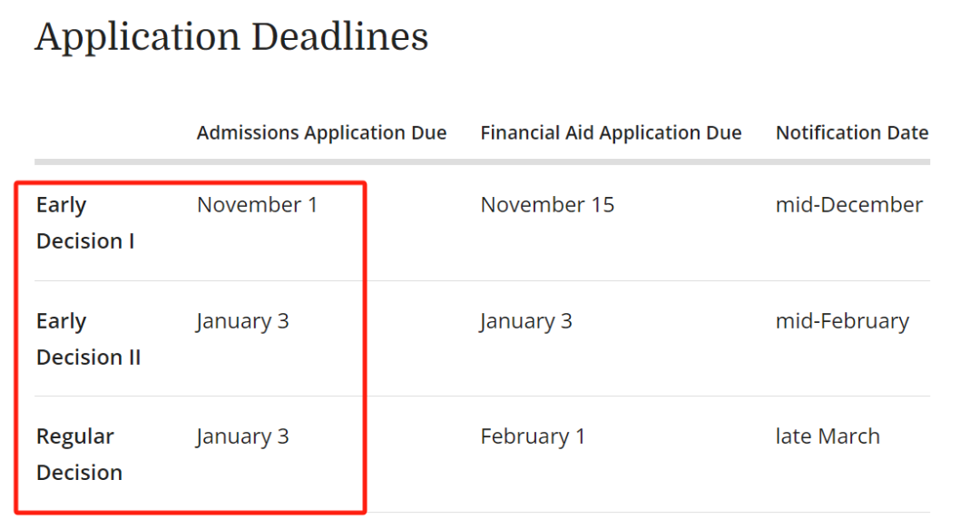The width and height of the screenshot is (980, 519).
Task: Select the Admissions Application Due column header
Action: [x=321, y=132]
